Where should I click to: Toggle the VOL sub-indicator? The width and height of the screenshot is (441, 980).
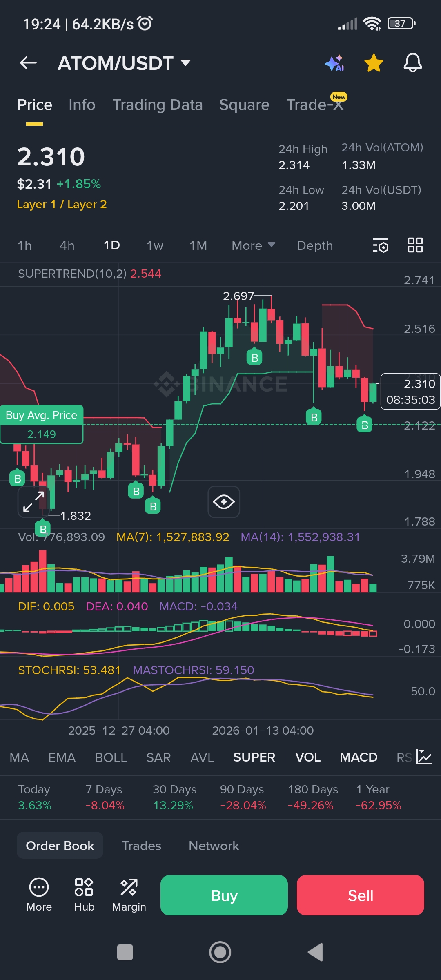coord(308,757)
